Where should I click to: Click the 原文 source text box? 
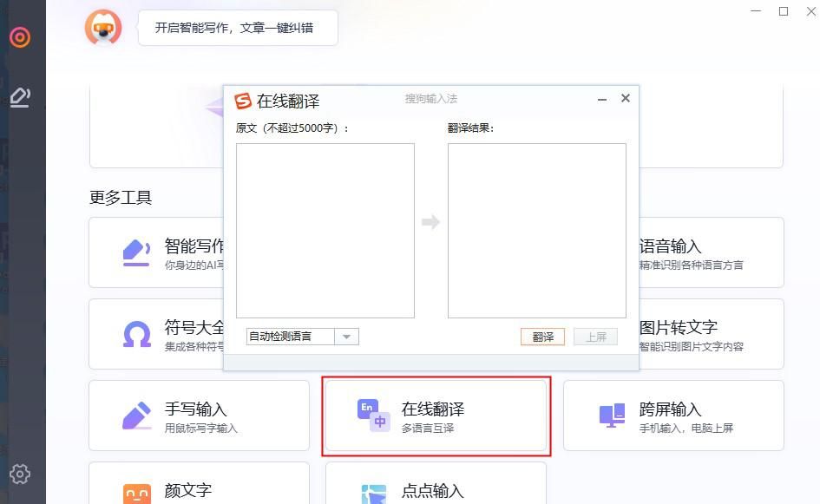325,231
